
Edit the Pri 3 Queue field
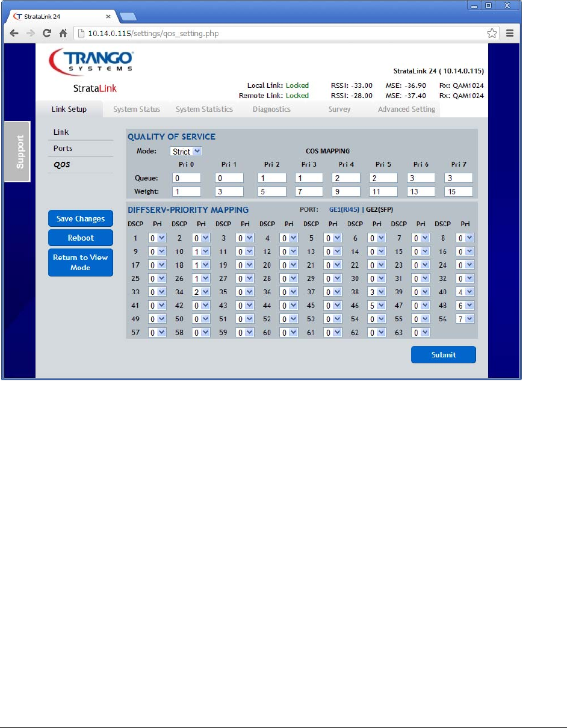pyautogui.click(x=309, y=178)
